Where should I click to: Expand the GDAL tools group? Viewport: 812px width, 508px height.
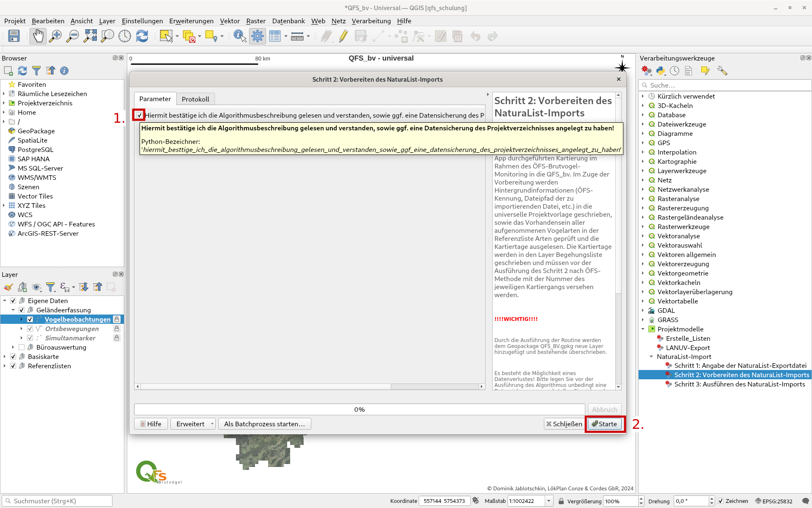(x=643, y=310)
